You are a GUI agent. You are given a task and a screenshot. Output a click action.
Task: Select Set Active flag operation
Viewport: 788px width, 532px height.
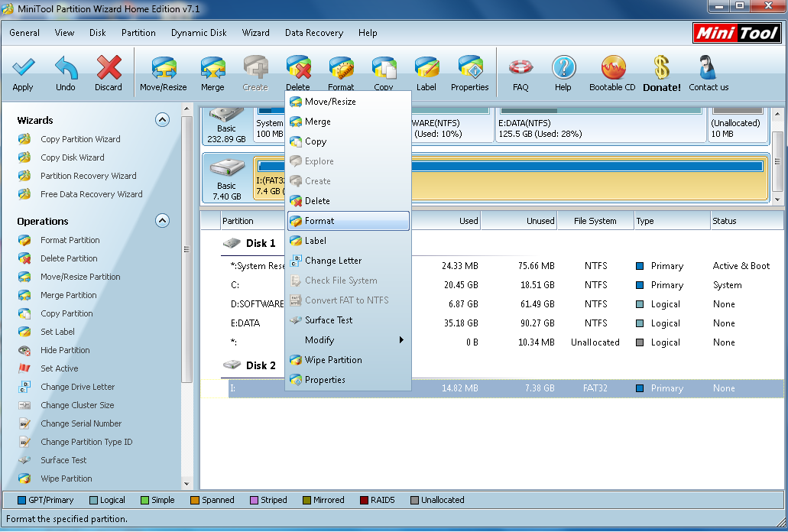pyautogui.click(x=60, y=368)
